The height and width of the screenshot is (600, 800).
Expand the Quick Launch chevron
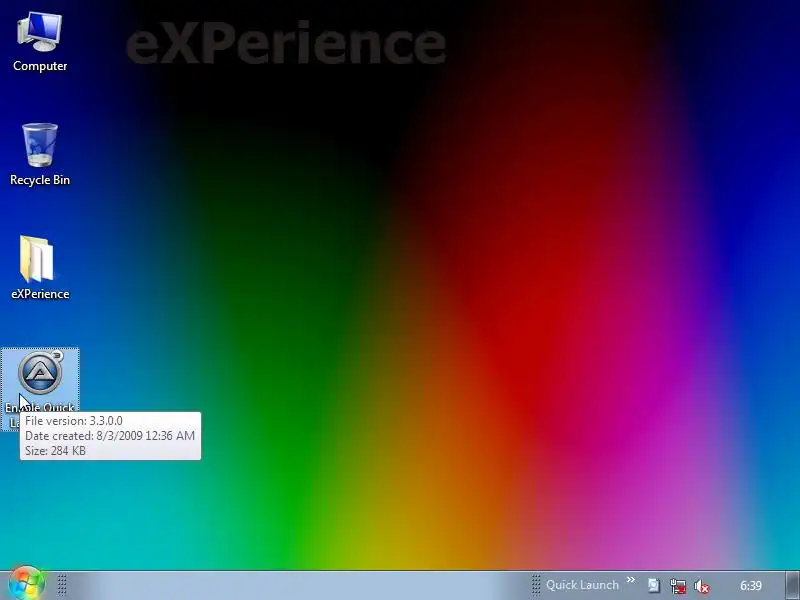pyautogui.click(x=631, y=580)
